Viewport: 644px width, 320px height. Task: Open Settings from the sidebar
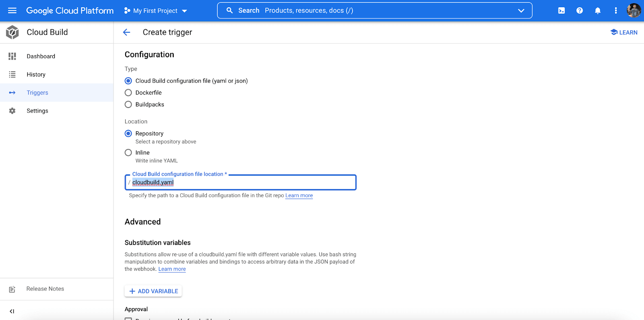pyautogui.click(x=37, y=111)
